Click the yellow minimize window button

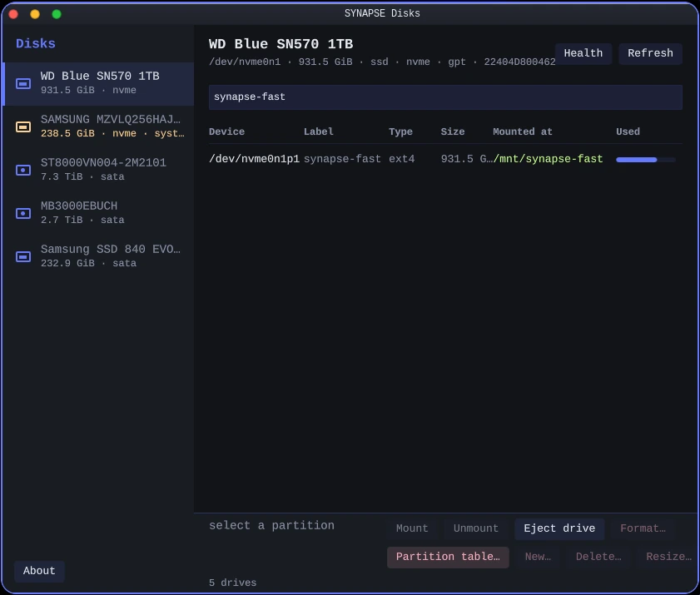[35, 14]
